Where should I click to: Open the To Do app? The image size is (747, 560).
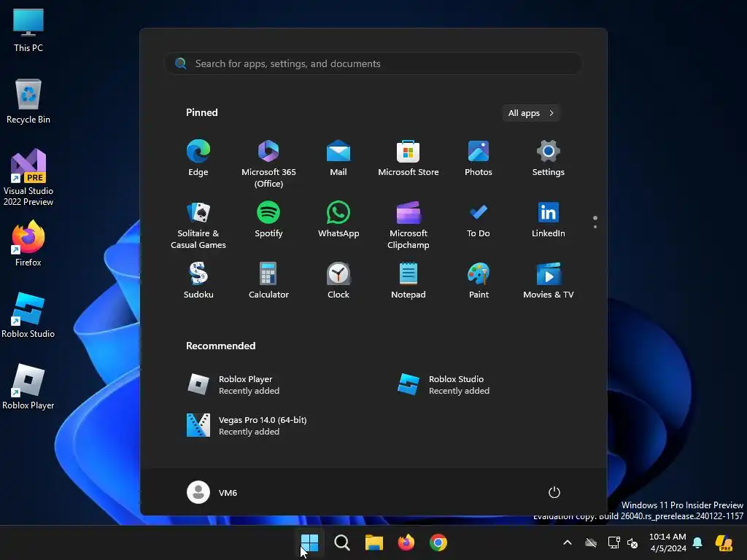[479, 219]
